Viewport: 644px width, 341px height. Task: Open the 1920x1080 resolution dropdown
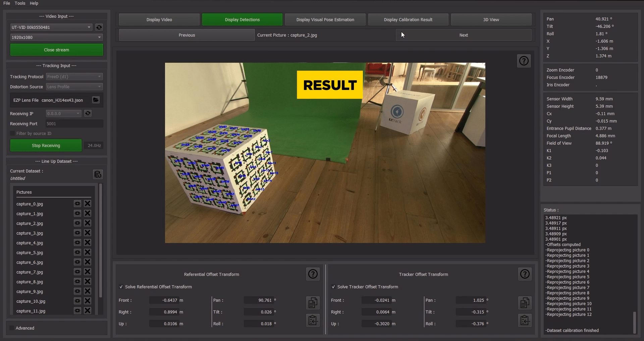pyautogui.click(x=56, y=37)
